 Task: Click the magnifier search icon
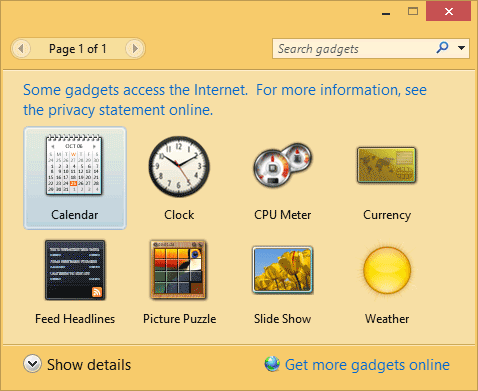click(443, 48)
